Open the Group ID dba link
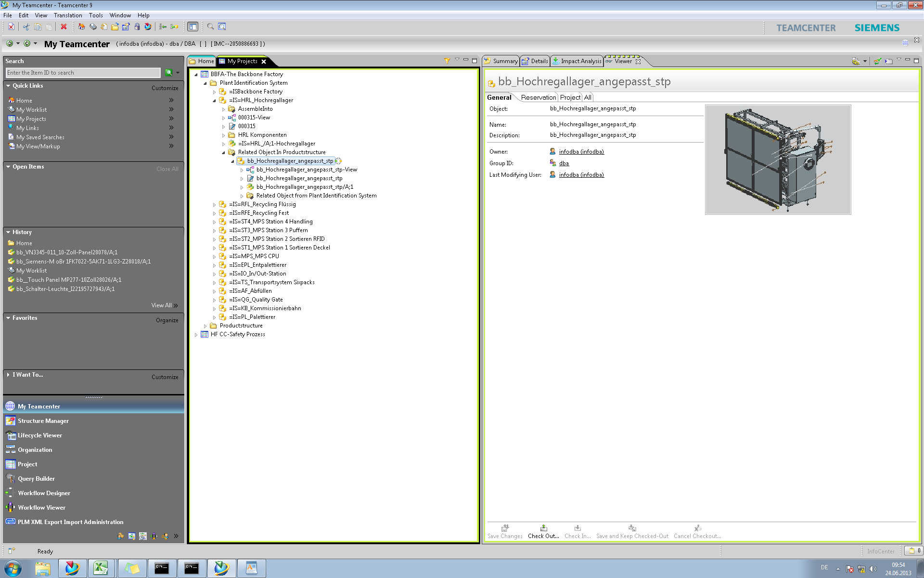 coord(564,163)
